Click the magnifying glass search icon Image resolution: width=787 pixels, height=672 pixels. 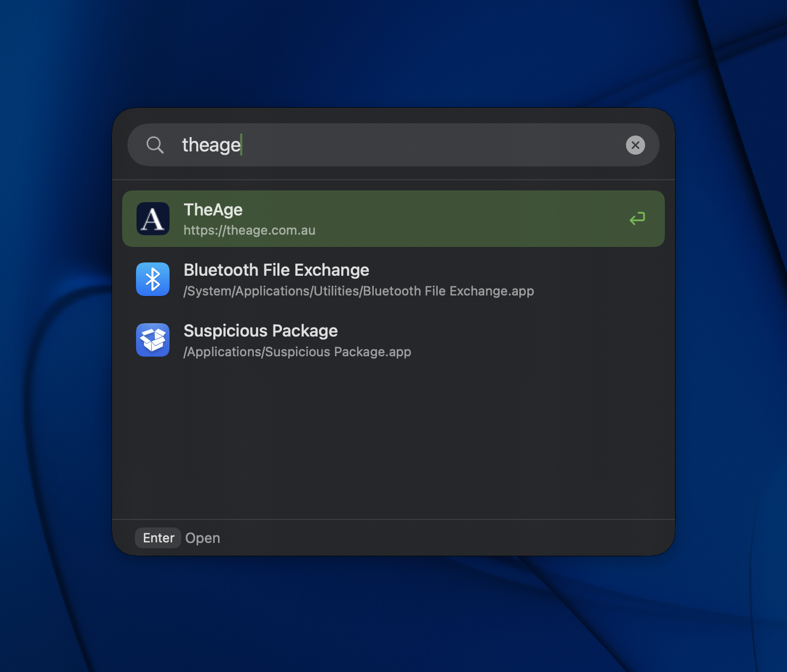tap(155, 145)
